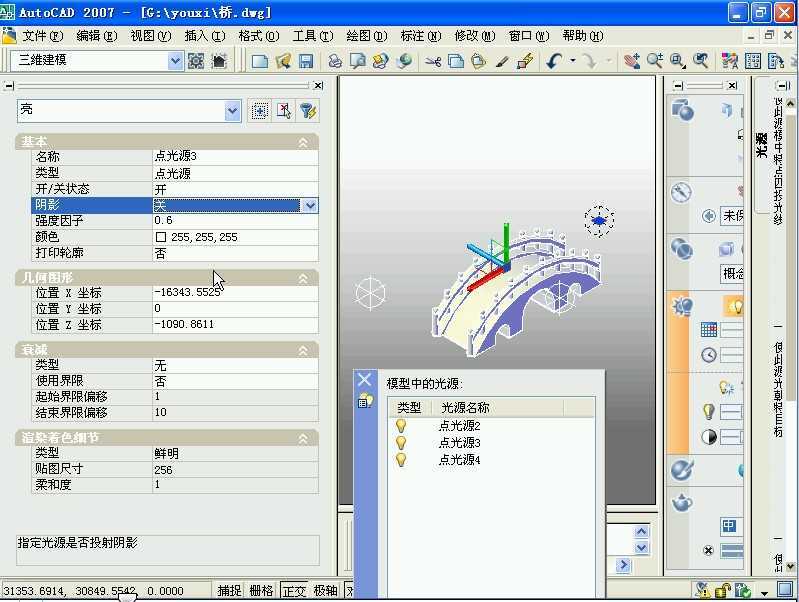Sort by 类型 column header
The width and height of the screenshot is (799, 602).
point(410,407)
